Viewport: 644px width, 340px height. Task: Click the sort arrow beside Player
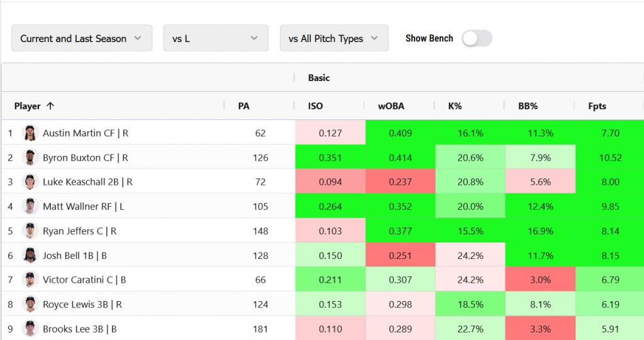coord(50,106)
